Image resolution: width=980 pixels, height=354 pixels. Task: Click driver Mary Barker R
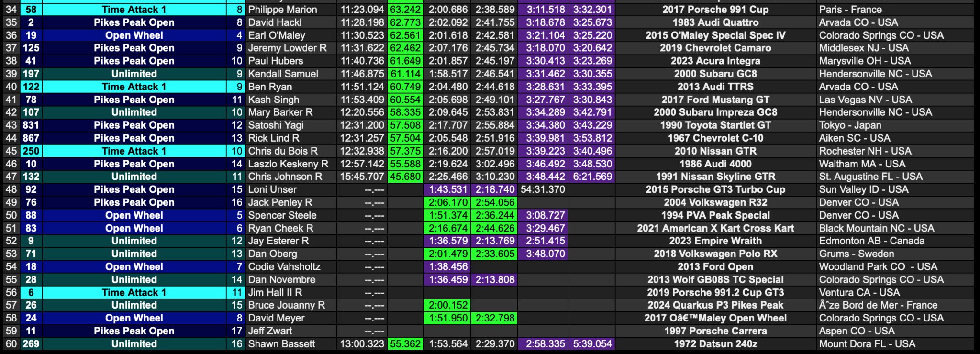280,112
